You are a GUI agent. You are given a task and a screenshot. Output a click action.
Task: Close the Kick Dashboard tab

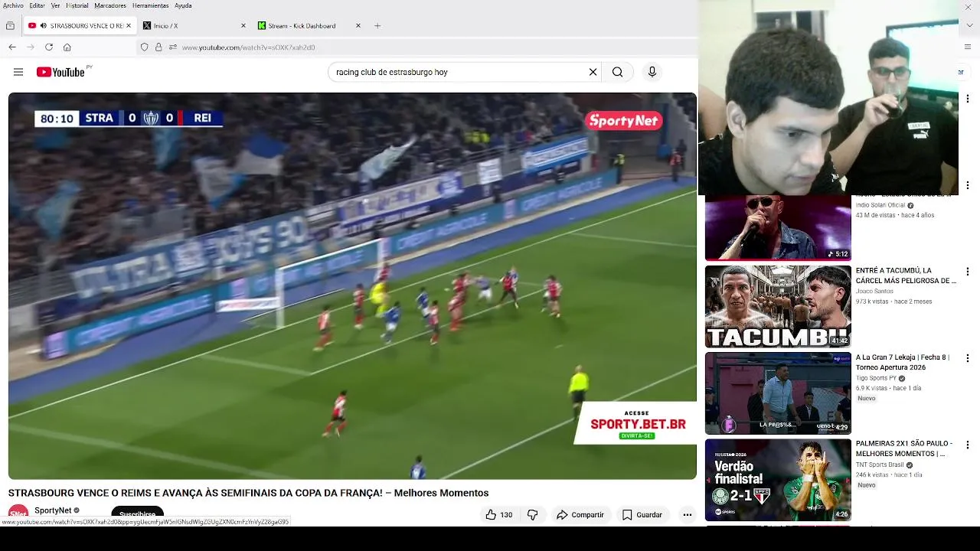coord(358,25)
